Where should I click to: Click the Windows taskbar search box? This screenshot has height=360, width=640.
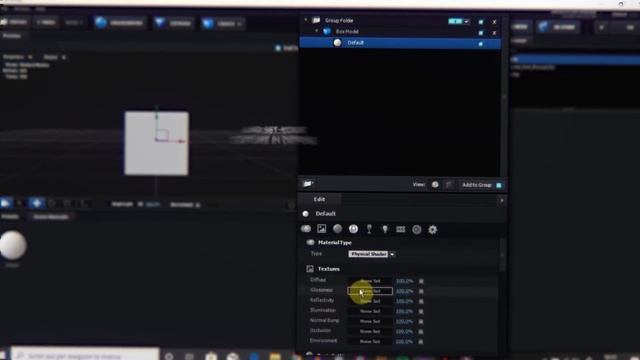click(85, 355)
